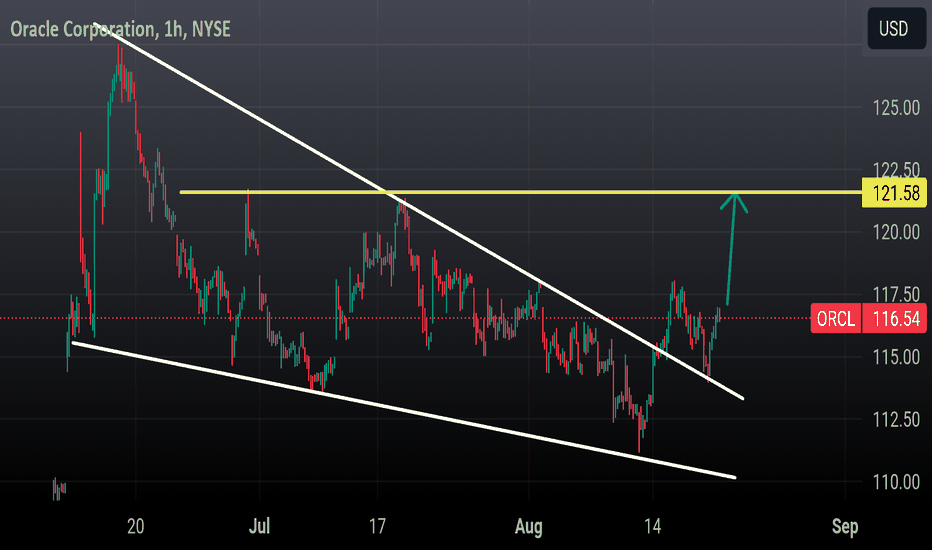Click the 112.50 price axis label
Screen dimensions: 932x550
pyautogui.click(x=896, y=419)
